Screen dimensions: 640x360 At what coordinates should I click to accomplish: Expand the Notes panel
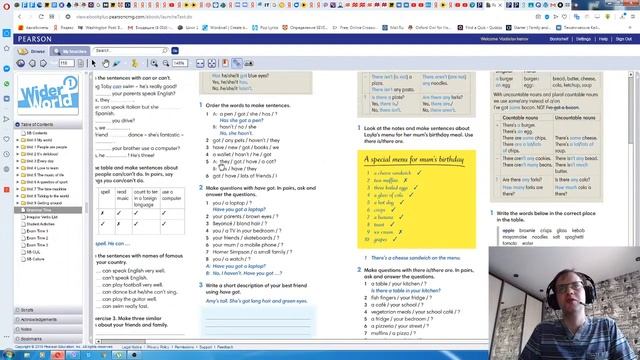(48, 329)
